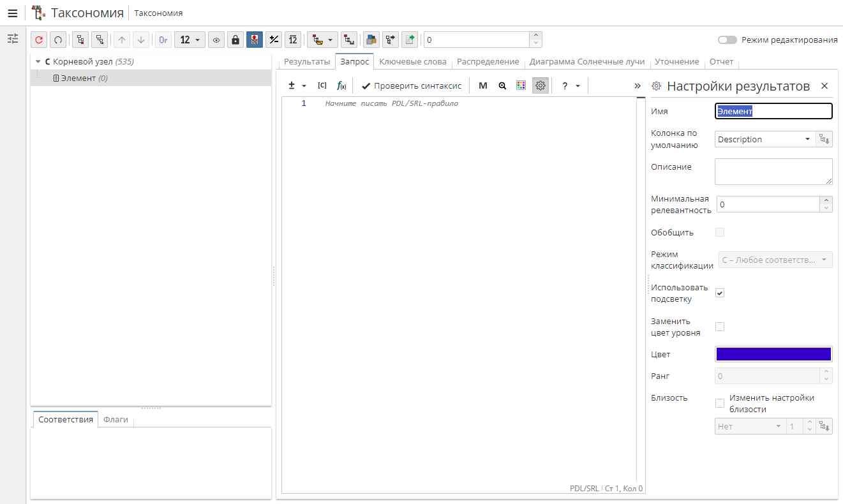Image resolution: width=843 pixels, height=504 pixels.
Task: Check 'Изменить настройки близости' checkbox
Action: [x=720, y=403]
